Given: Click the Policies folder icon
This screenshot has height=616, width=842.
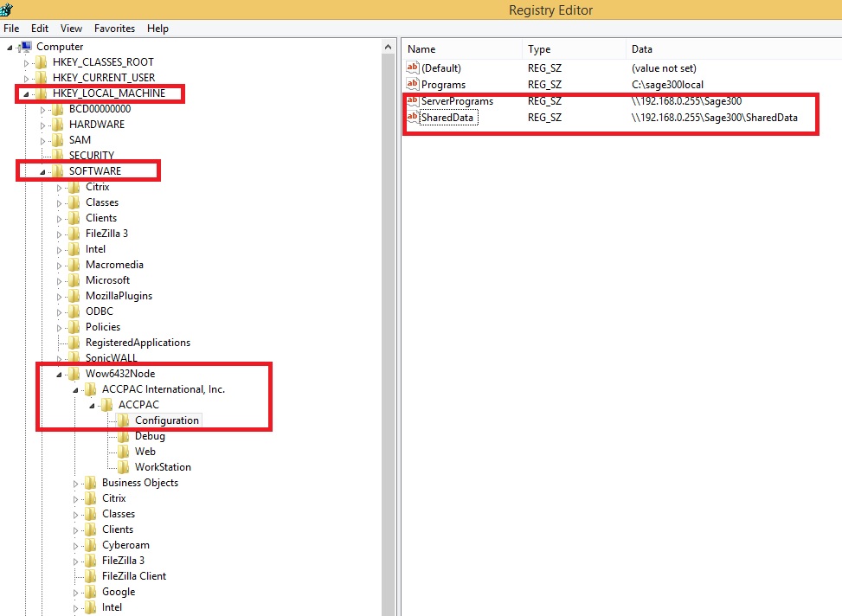Looking at the screenshot, I should click(x=74, y=327).
